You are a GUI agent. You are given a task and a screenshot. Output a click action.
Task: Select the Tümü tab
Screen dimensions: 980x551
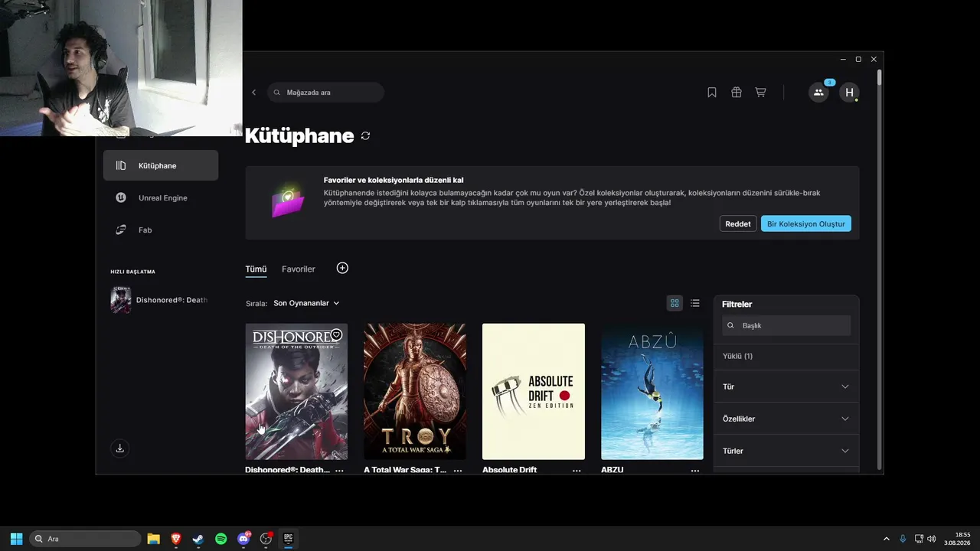pos(256,269)
